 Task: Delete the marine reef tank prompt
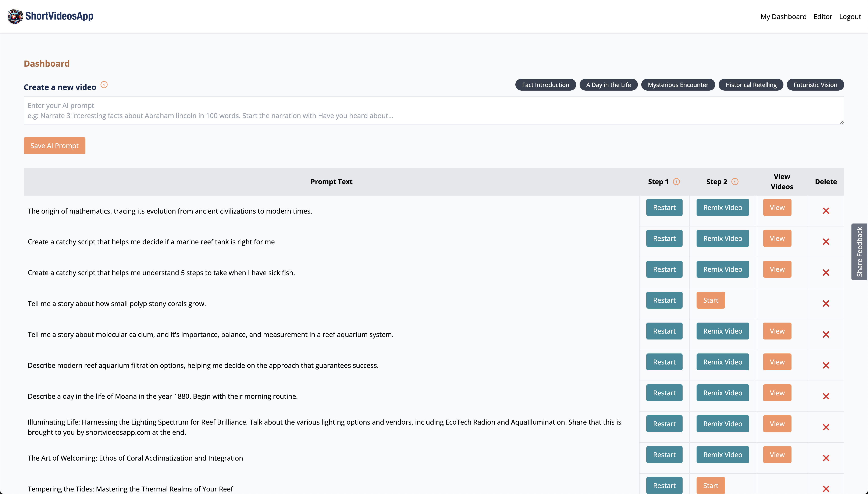point(826,242)
